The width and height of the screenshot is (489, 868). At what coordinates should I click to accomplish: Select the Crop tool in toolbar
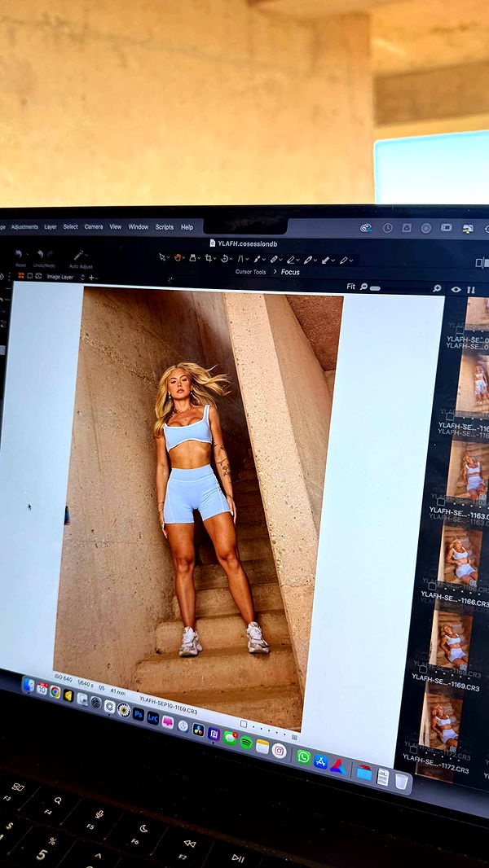pos(208,258)
